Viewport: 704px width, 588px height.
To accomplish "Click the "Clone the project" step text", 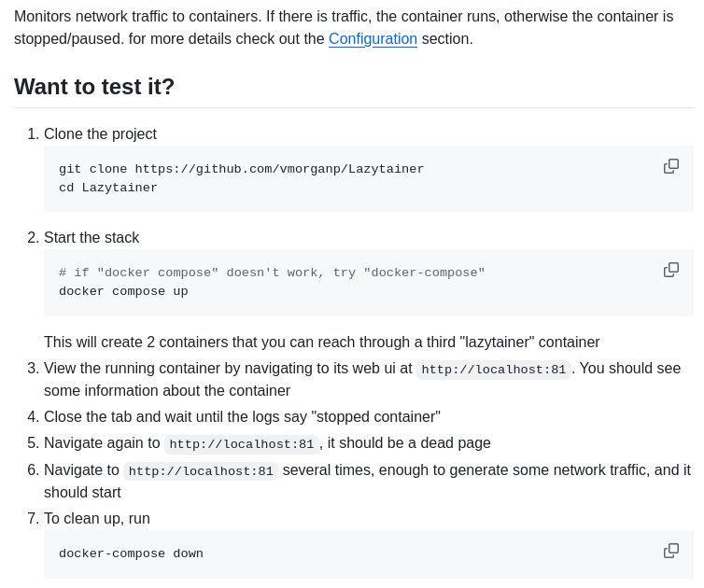I will (100, 133).
